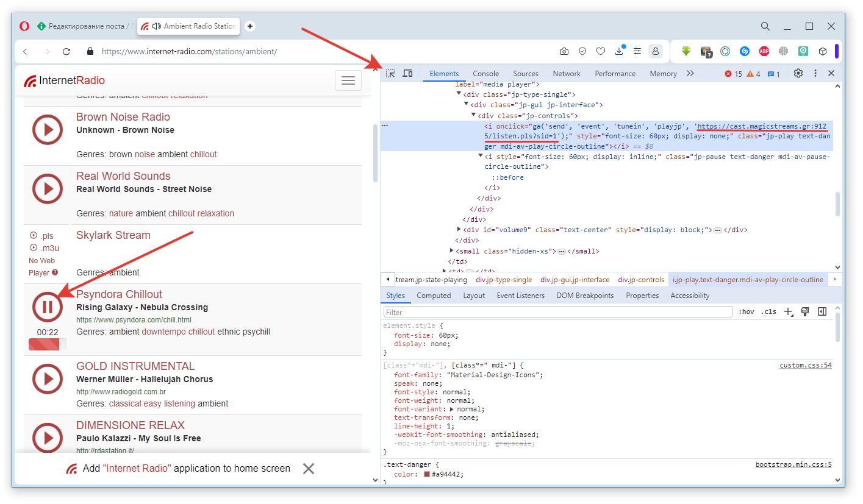Expand the volume9 div node
The width and height of the screenshot is (863, 504).
coord(459,230)
